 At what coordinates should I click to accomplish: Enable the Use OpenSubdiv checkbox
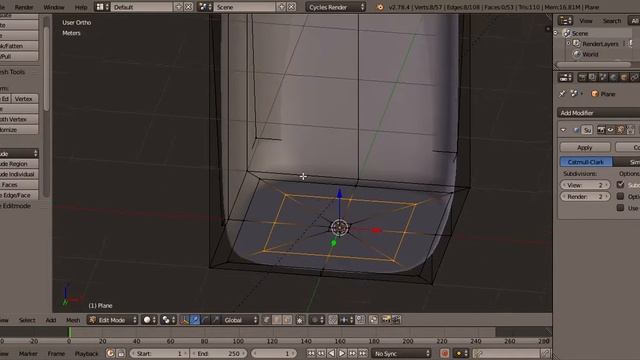tap(620, 208)
